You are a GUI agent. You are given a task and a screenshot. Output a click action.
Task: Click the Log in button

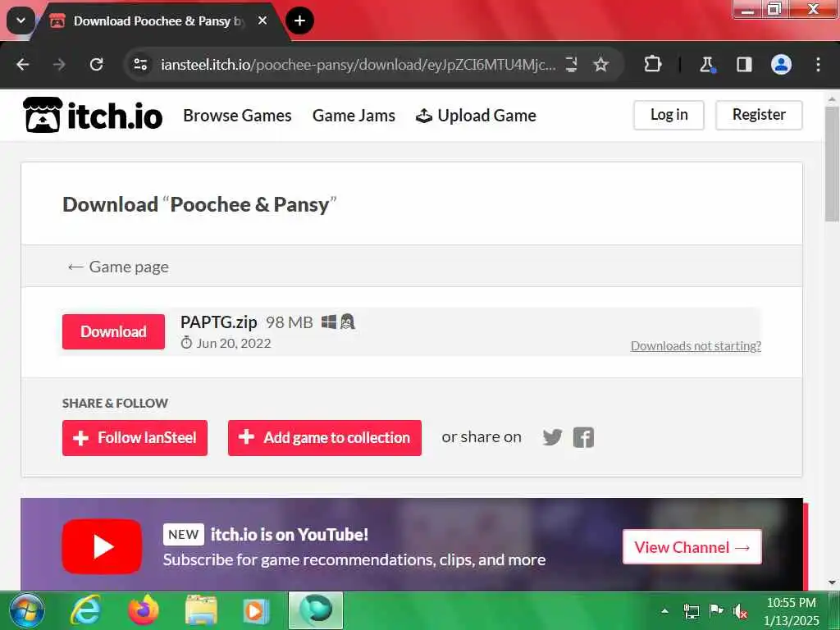click(x=669, y=115)
